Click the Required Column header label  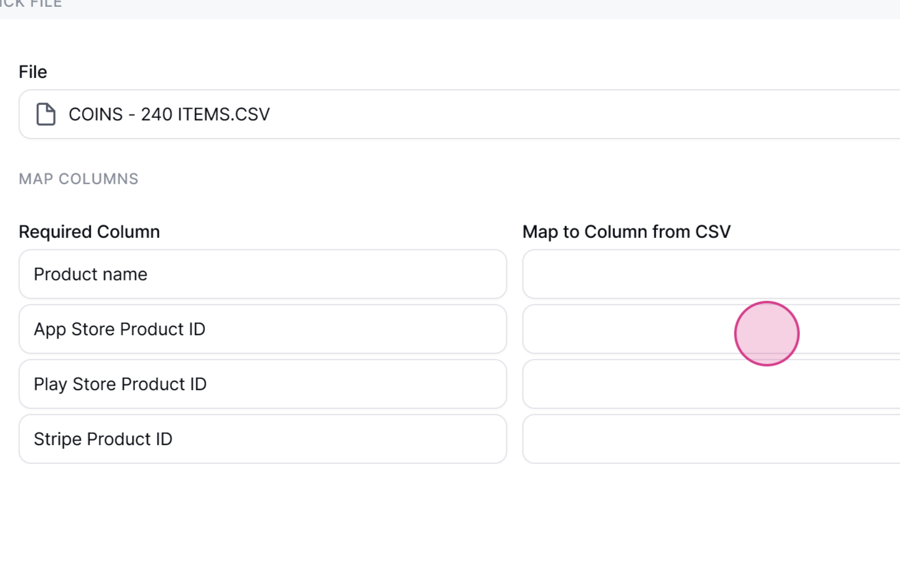(90, 232)
